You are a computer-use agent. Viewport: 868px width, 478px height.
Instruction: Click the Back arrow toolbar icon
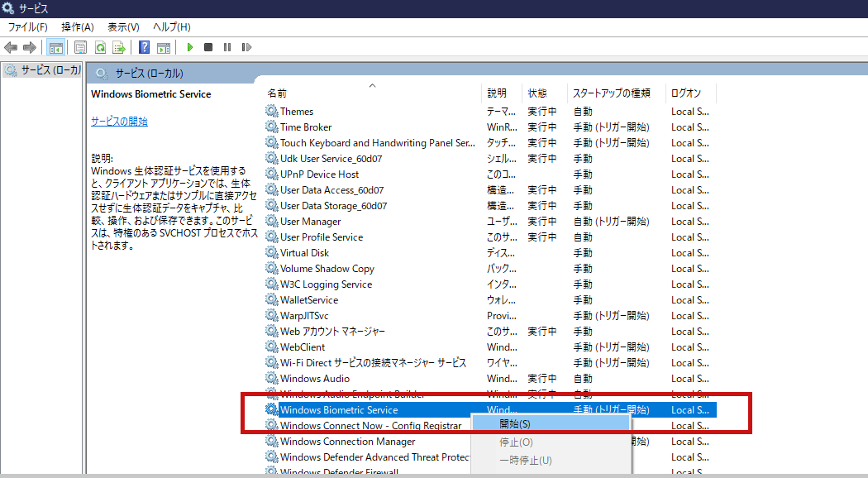[x=11, y=48]
